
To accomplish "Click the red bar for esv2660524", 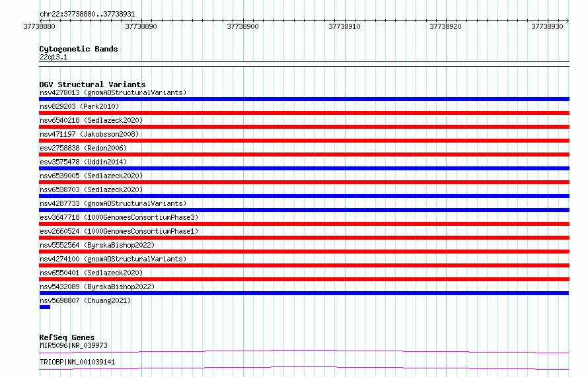I will pos(304,238).
